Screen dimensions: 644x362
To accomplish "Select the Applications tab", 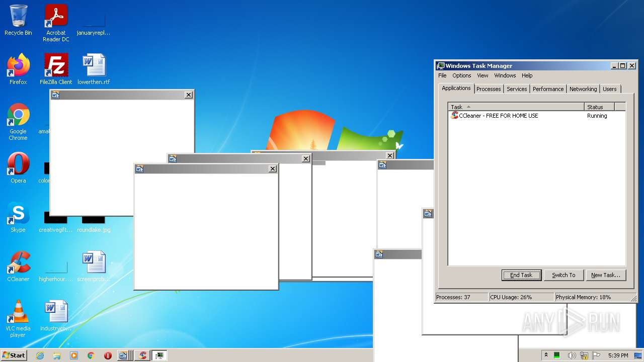I will click(456, 88).
